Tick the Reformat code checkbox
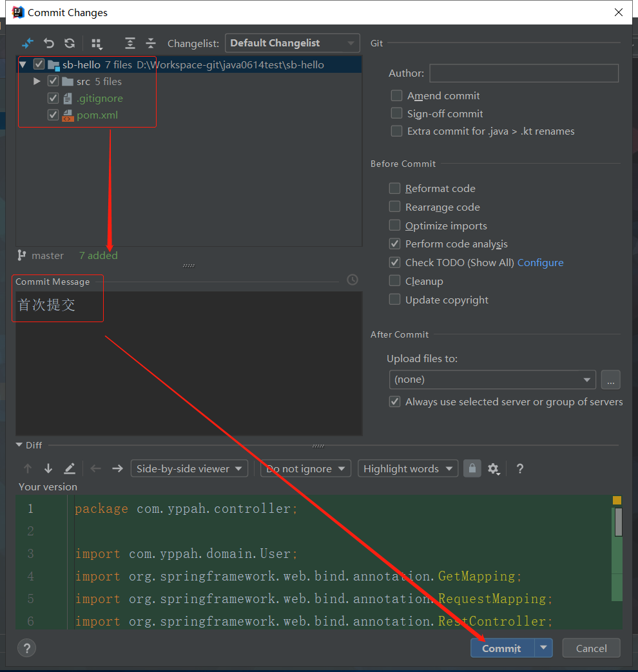This screenshot has height=672, width=638. coord(395,188)
